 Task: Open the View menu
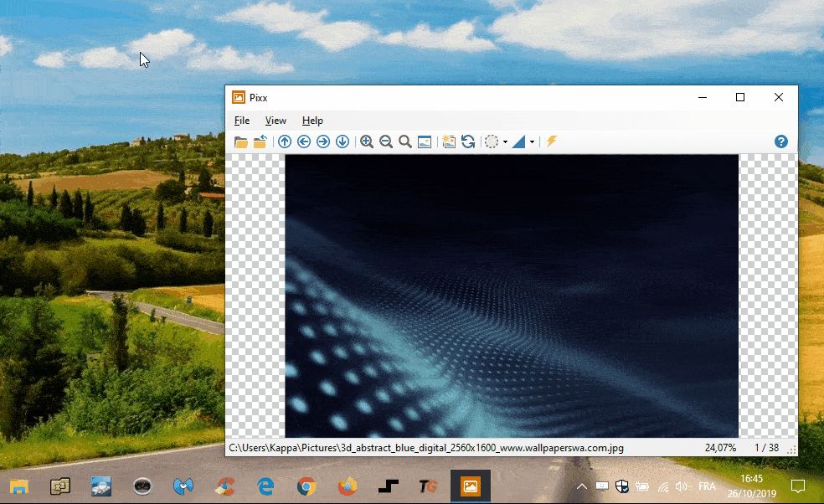(276, 121)
